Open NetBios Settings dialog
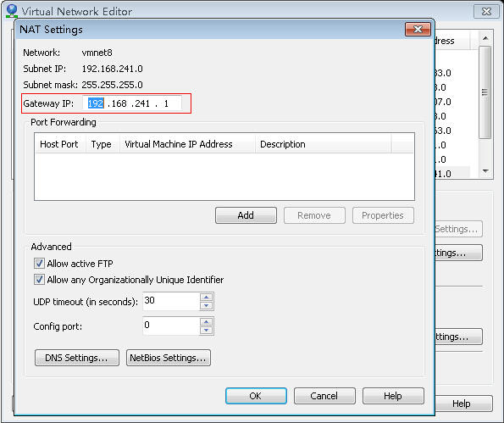 pos(169,358)
